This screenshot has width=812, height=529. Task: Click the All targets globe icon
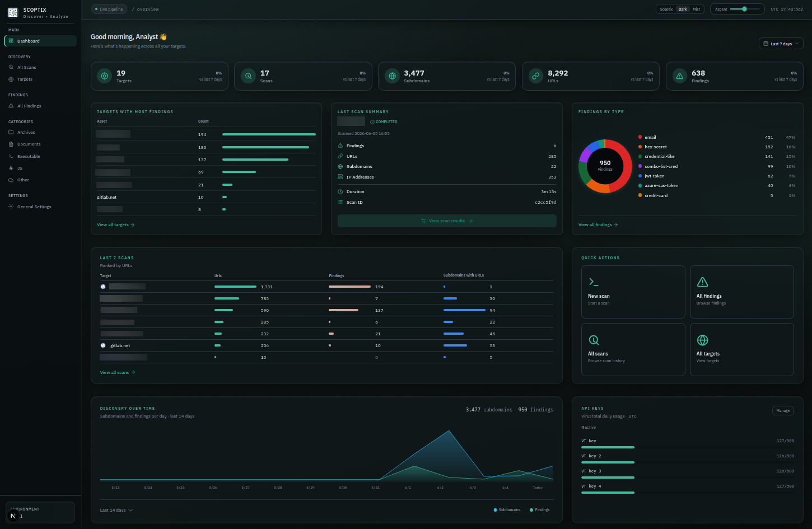click(702, 340)
